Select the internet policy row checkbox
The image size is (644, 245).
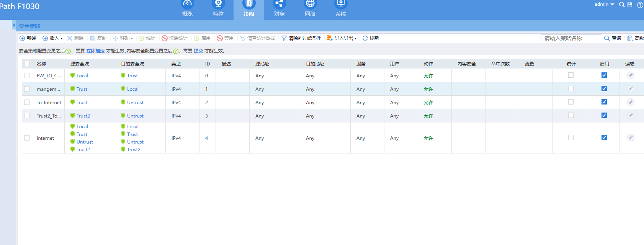click(27, 138)
